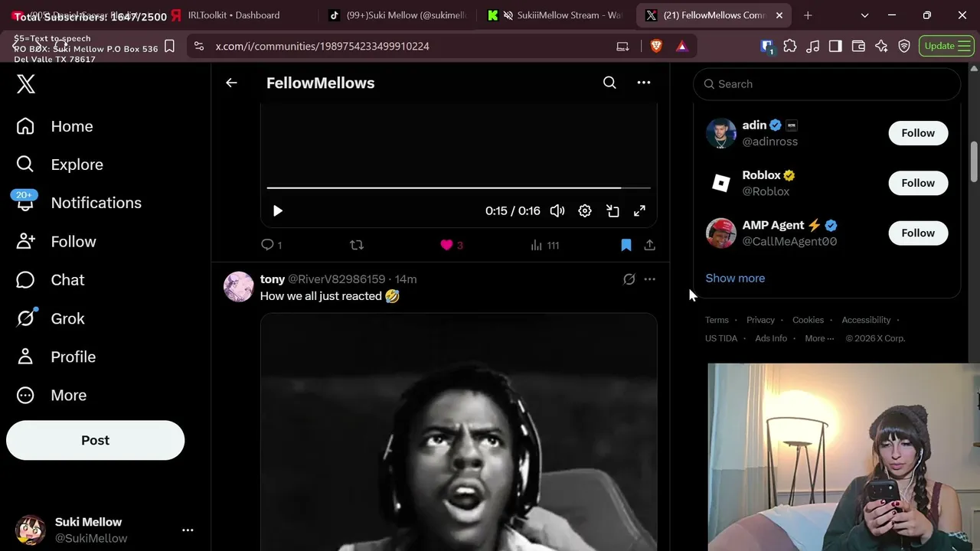Open more options on tony's post
This screenshot has width=980, height=551.
tap(649, 279)
